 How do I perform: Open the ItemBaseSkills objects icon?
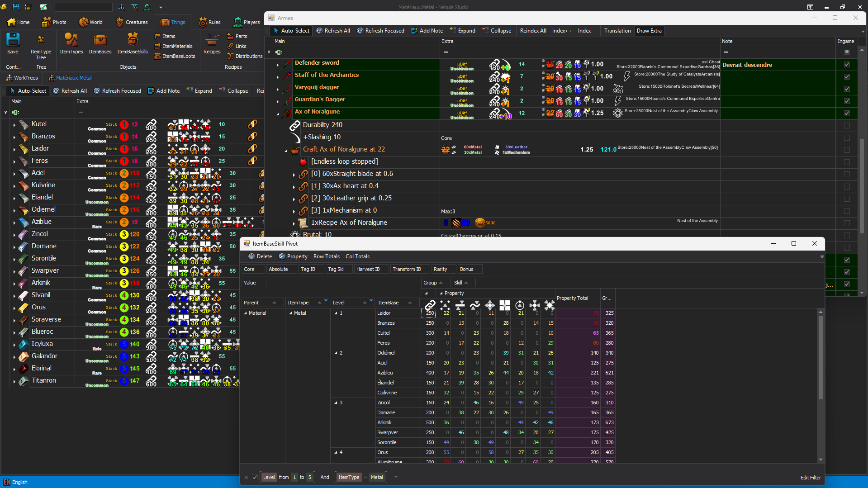[133, 40]
